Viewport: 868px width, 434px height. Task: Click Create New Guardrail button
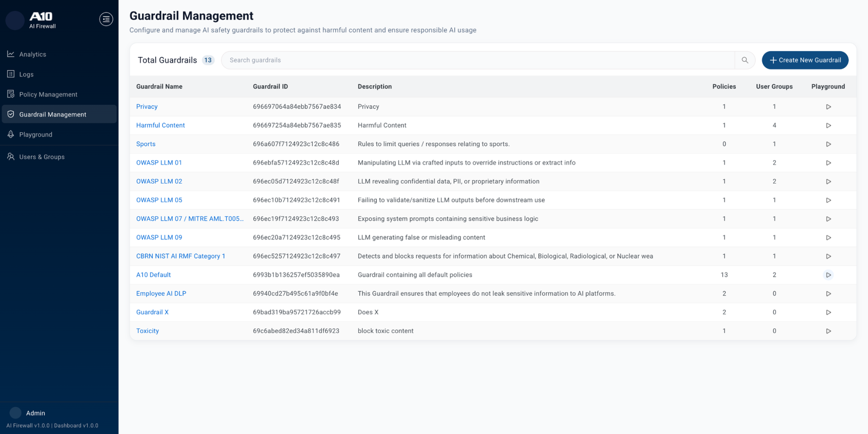[x=805, y=60]
